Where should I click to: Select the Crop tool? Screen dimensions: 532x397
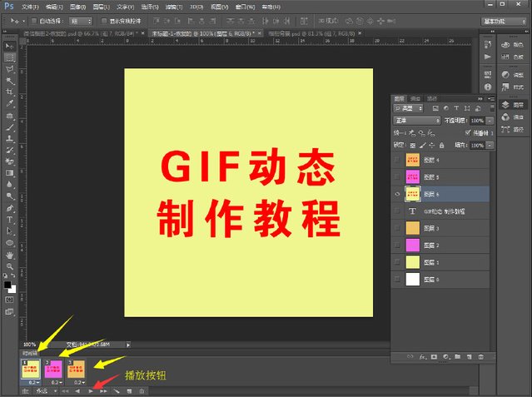pos(9,92)
